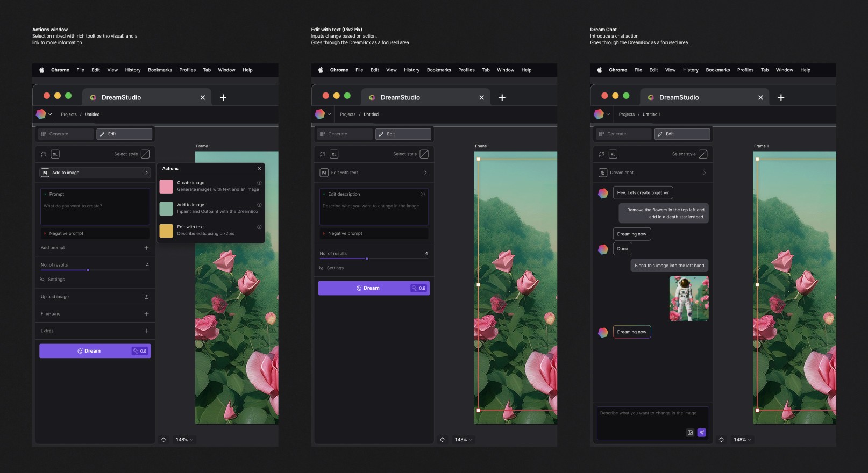
Task: Select the Edit tab in left mockup
Action: point(124,134)
